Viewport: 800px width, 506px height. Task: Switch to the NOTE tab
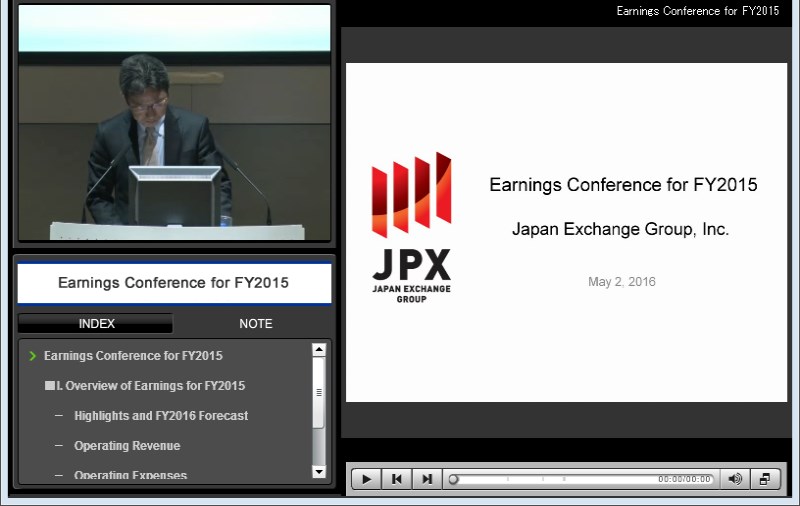[256, 323]
